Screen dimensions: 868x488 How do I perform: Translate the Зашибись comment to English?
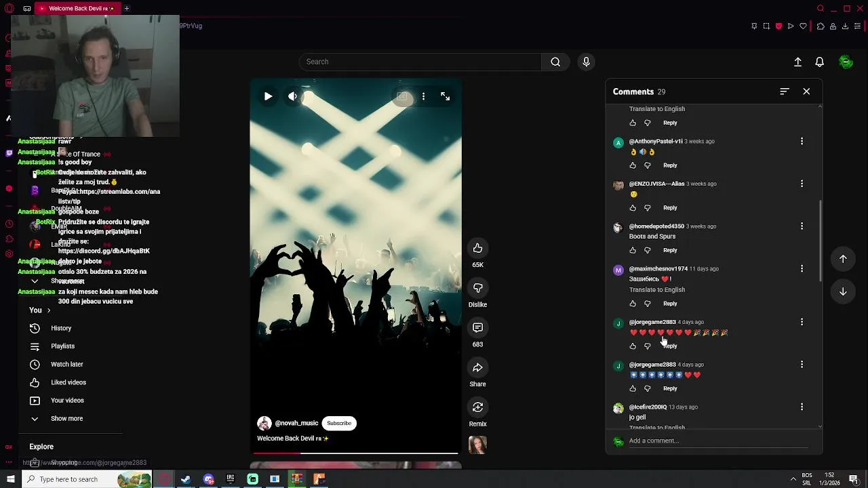click(657, 289)
